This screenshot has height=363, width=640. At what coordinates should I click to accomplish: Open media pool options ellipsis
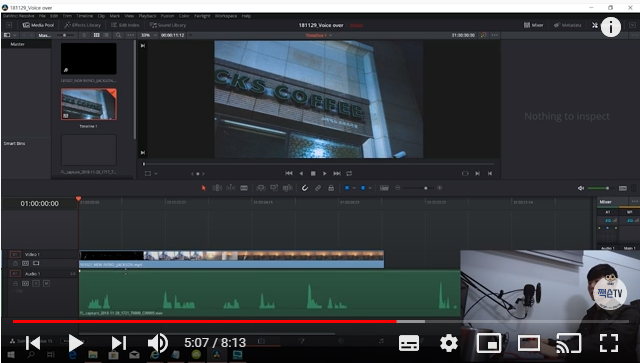(130, 35)
